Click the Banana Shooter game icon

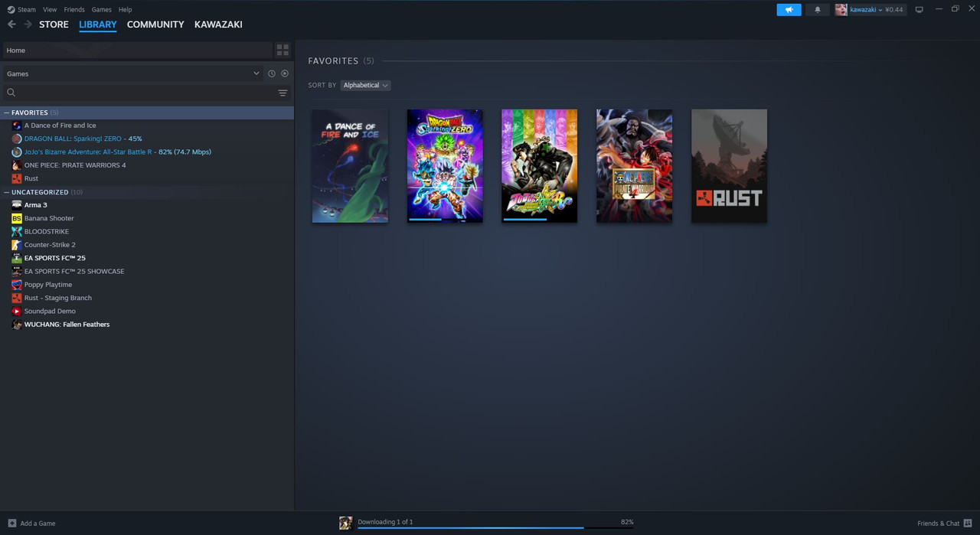17,218
